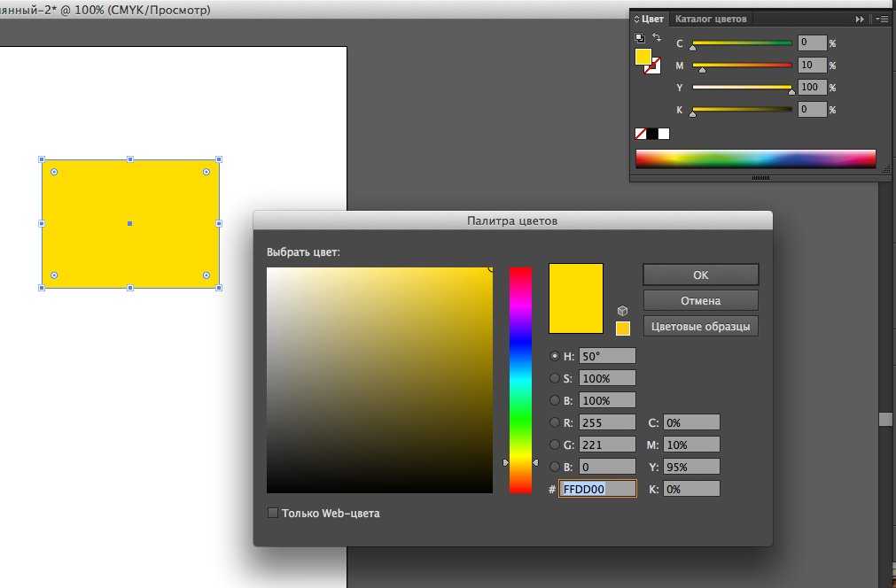Click the default fill and stroke icon

tap(640, 38)
